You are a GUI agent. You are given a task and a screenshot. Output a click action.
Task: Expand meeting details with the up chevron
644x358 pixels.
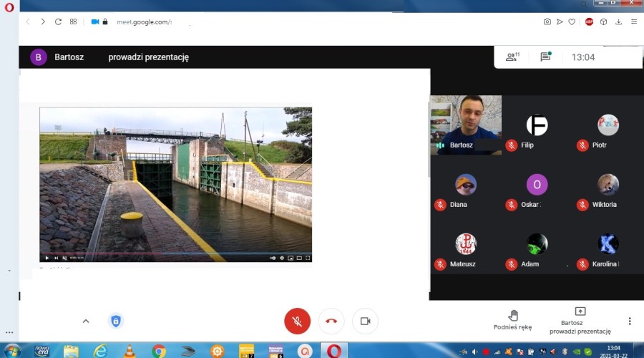pyautogui.click(x=86, y=321)
